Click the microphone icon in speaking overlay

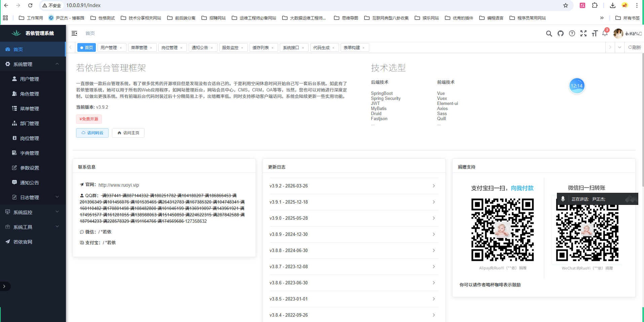(563, 199)
